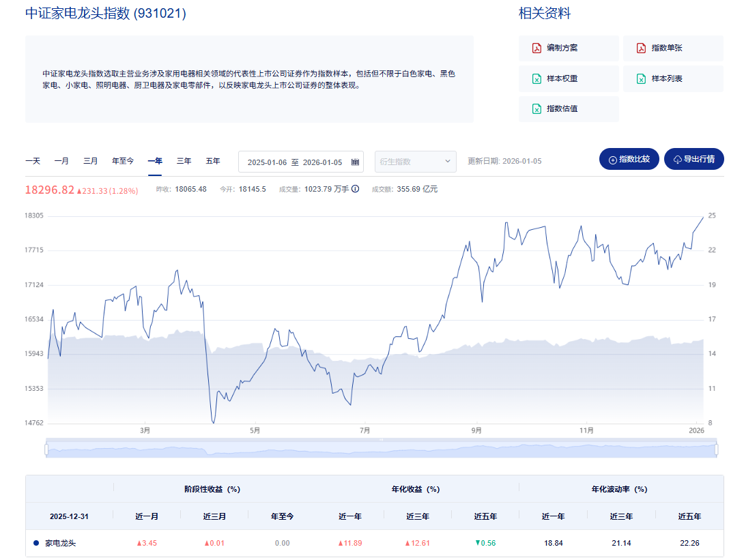
Task: Select the 一天 time range tab
Action: [33, 161]
